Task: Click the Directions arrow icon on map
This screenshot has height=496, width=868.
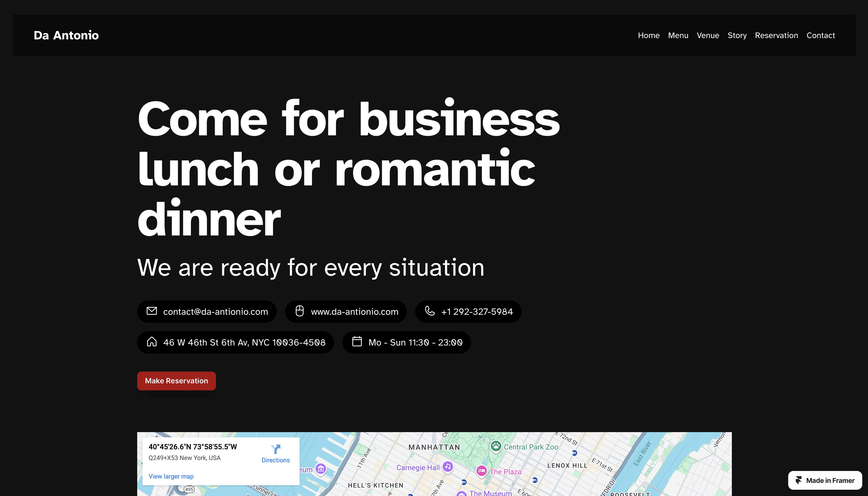Action: pyautogui.click(x=275, y=449)
